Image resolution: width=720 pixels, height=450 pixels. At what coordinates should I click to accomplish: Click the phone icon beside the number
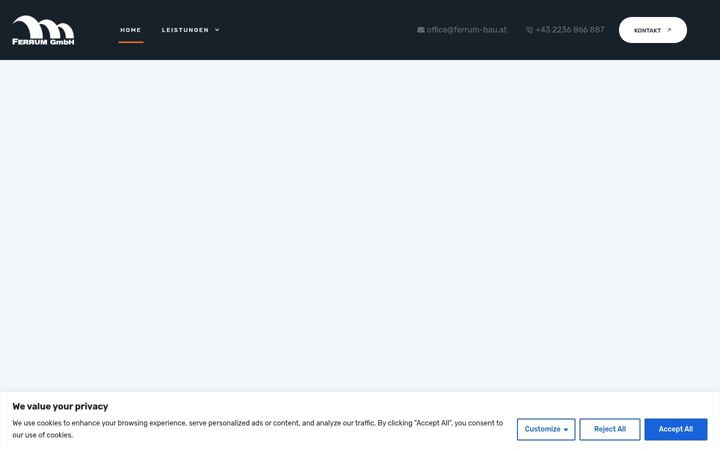click(529, 30)
